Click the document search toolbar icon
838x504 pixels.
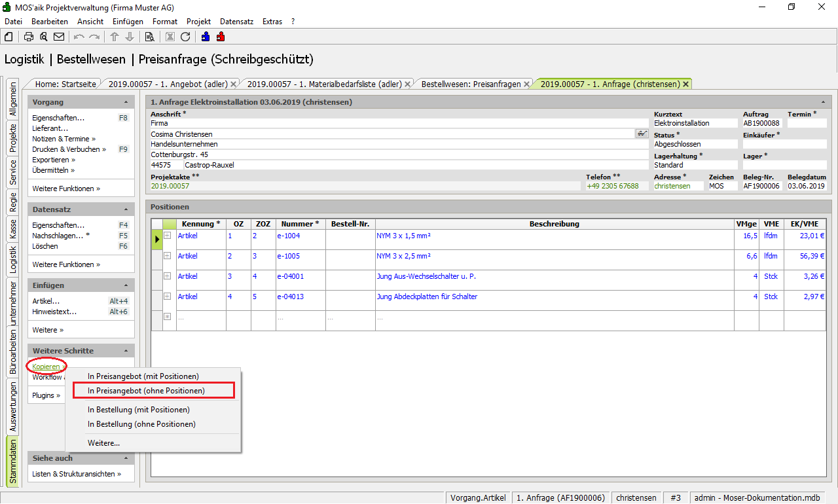[149, 37]
